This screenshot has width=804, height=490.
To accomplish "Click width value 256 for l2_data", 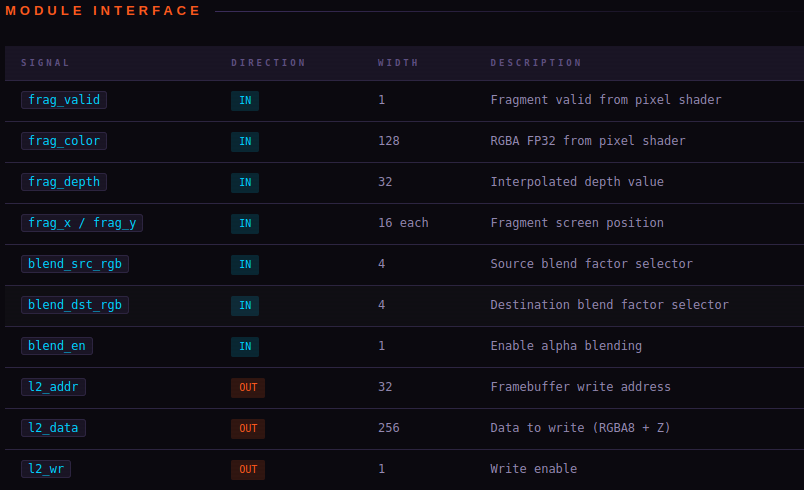I will (389, 428).
